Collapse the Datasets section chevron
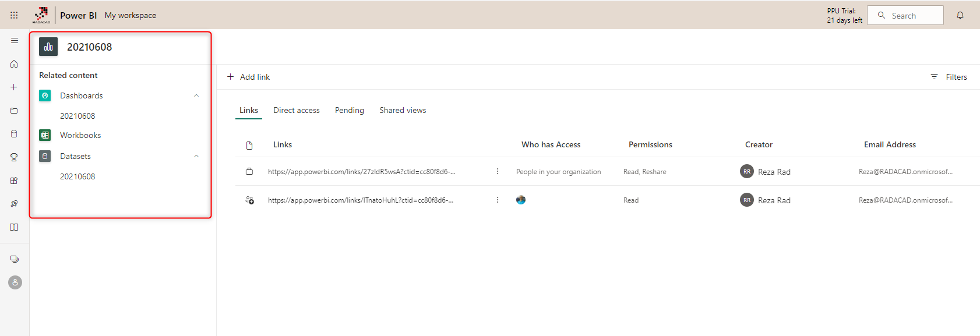The width and height of the screenshot is (980, 336). point(196,156)
